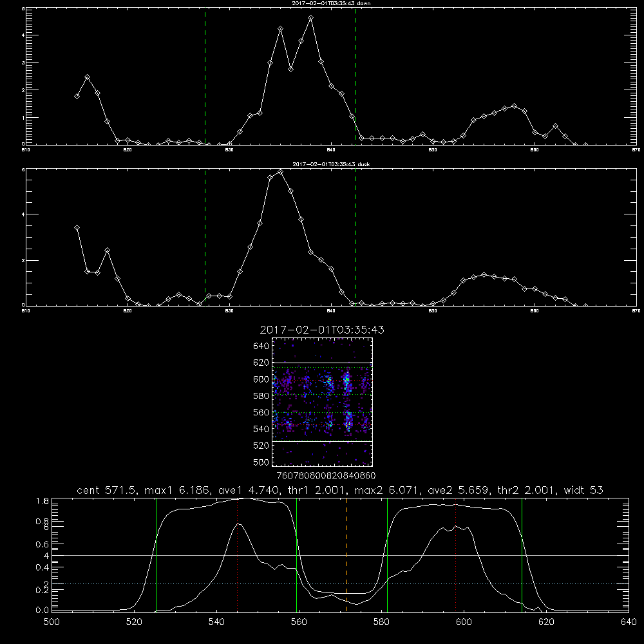Screen dimensions: 644x644
Task: Click the '540' label on bottom plot x-axis
Action: point(216,622)
